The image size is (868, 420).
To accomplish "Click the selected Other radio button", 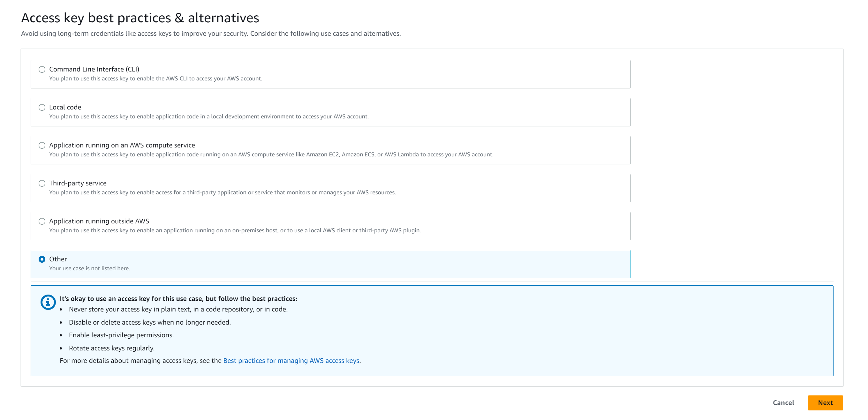I will (42, 259).
